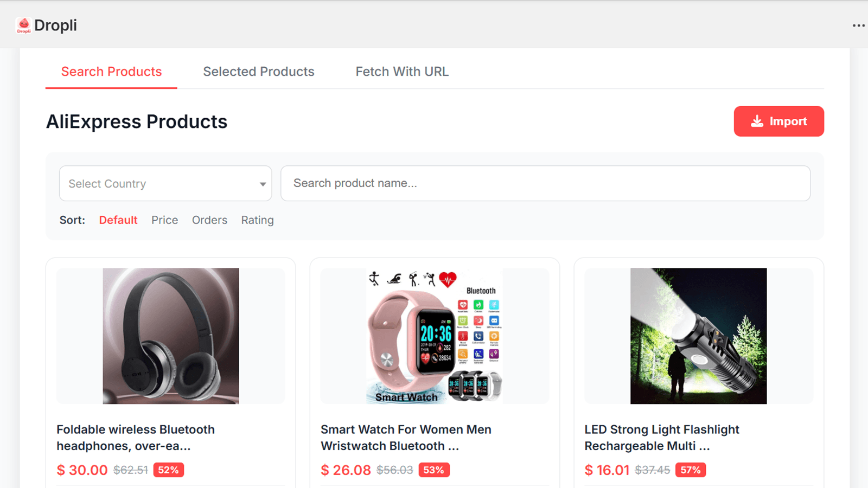The image size is (868, 488).
Task: Sort products by Orders
Action: [209, 220]
